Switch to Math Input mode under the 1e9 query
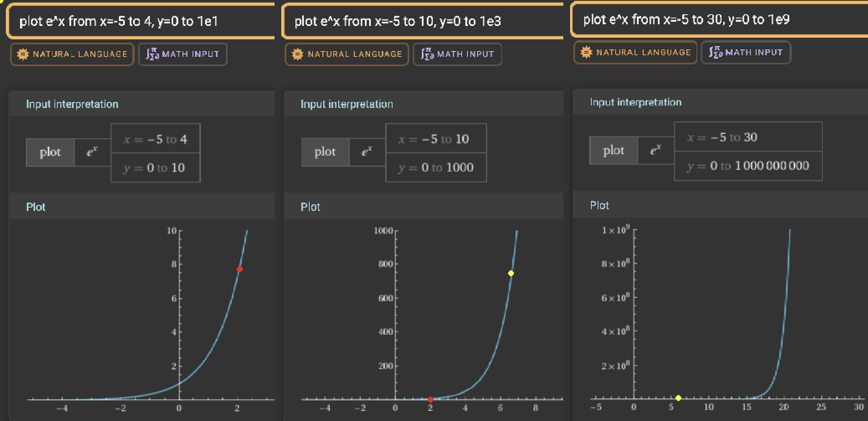 (x=746, y=53)
